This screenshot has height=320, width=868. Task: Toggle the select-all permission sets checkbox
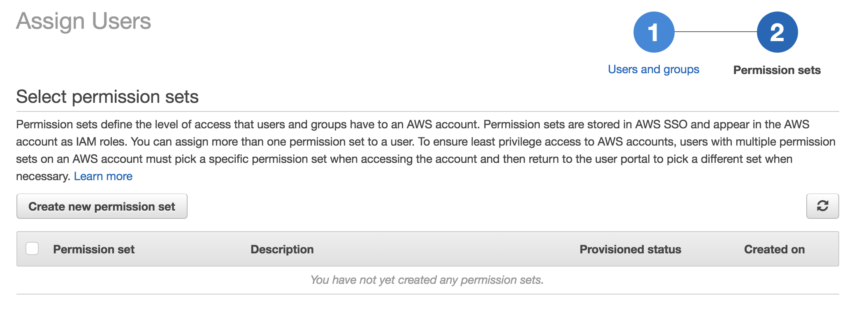[x=32, y=249]
